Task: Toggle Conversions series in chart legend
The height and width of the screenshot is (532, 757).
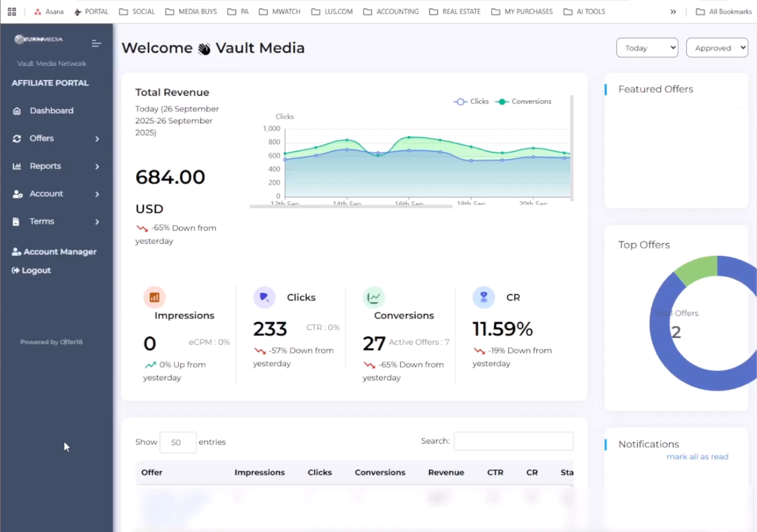Action: click(524, 102)
